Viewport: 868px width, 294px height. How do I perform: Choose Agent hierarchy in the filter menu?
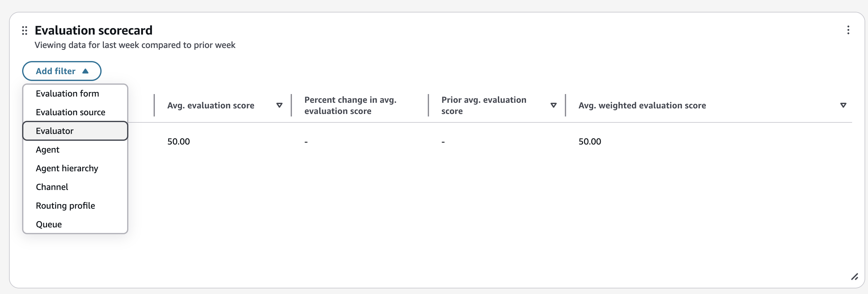[x=67, y=168]
